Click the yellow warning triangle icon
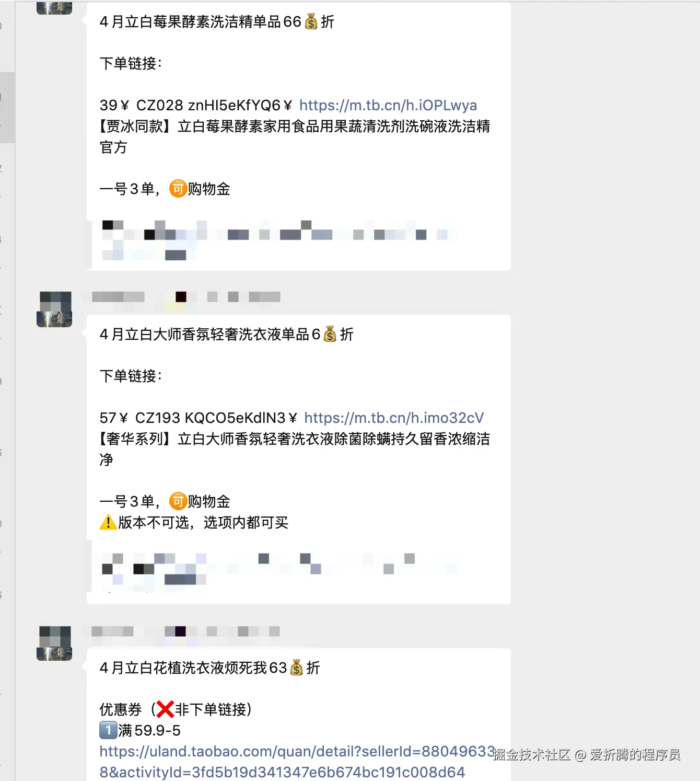 pos(108,522)
